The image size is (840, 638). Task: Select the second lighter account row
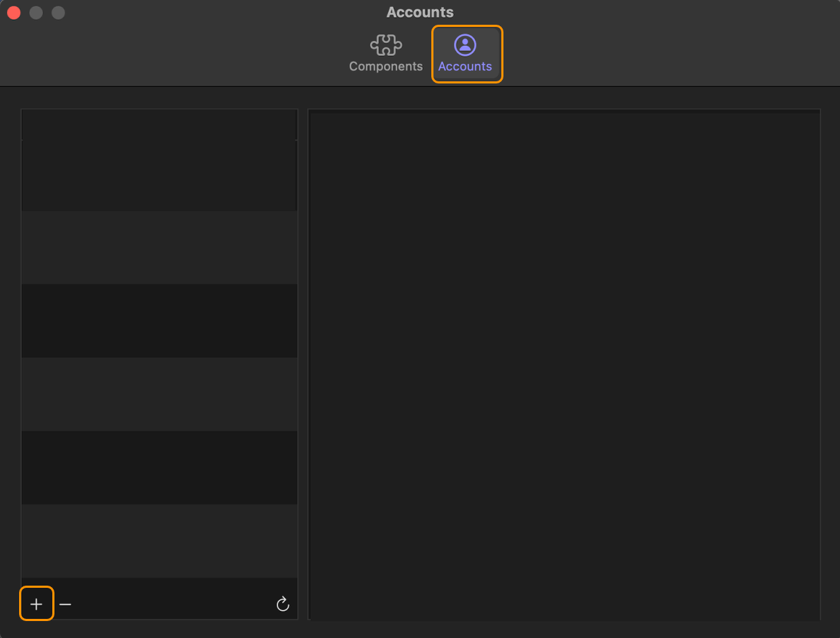coord(159,248)
